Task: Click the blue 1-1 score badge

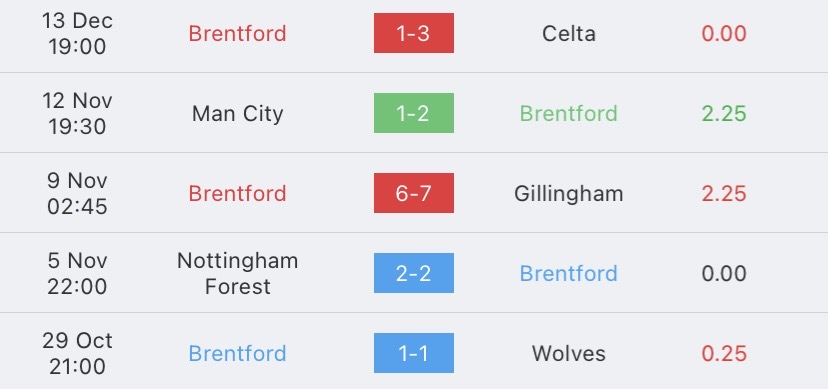Action: point(413,353)
